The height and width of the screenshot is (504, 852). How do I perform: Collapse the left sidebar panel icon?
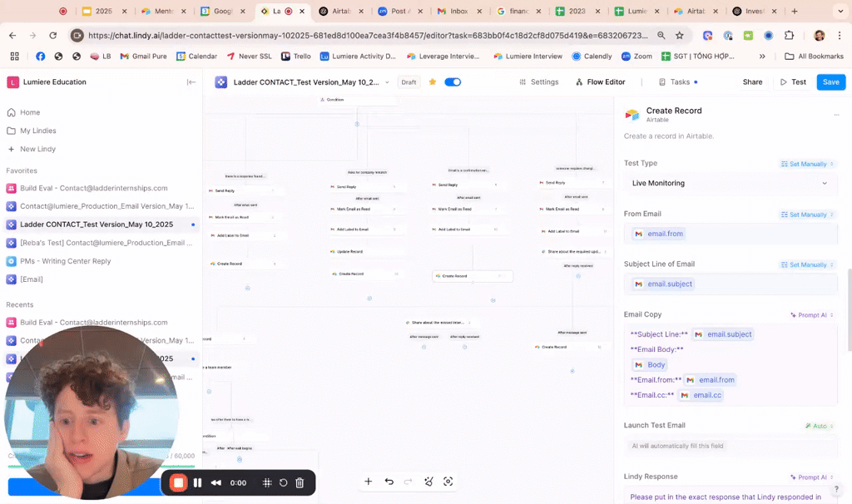[191, 82]
